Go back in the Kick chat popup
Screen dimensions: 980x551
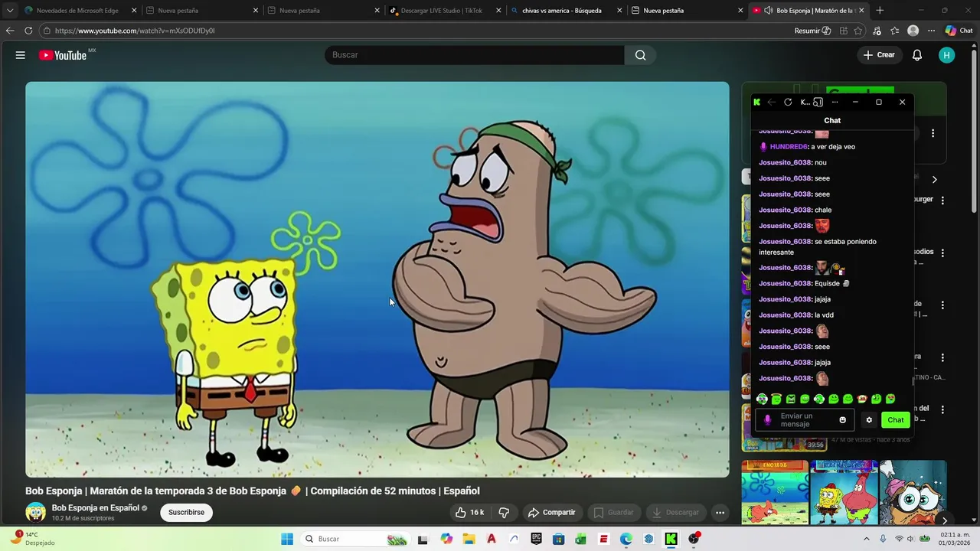click(x=772, y=103)
